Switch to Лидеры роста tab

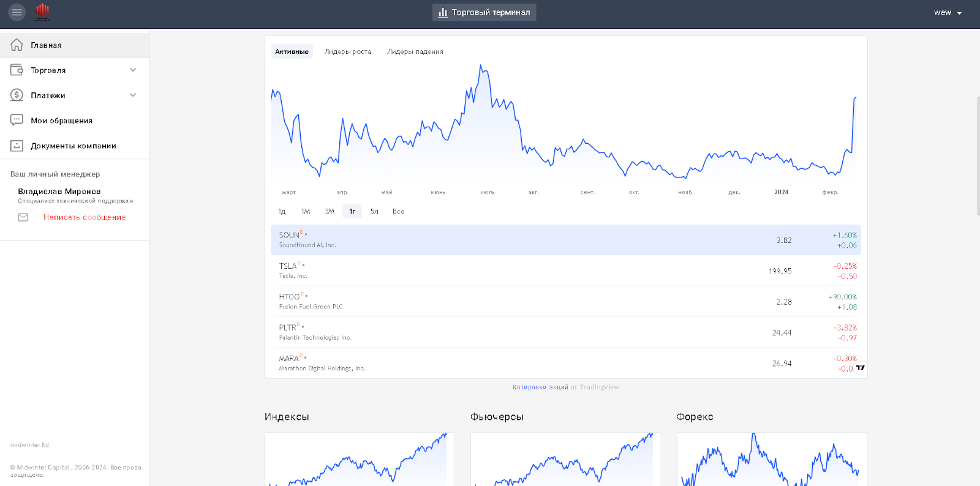point(347,51)
